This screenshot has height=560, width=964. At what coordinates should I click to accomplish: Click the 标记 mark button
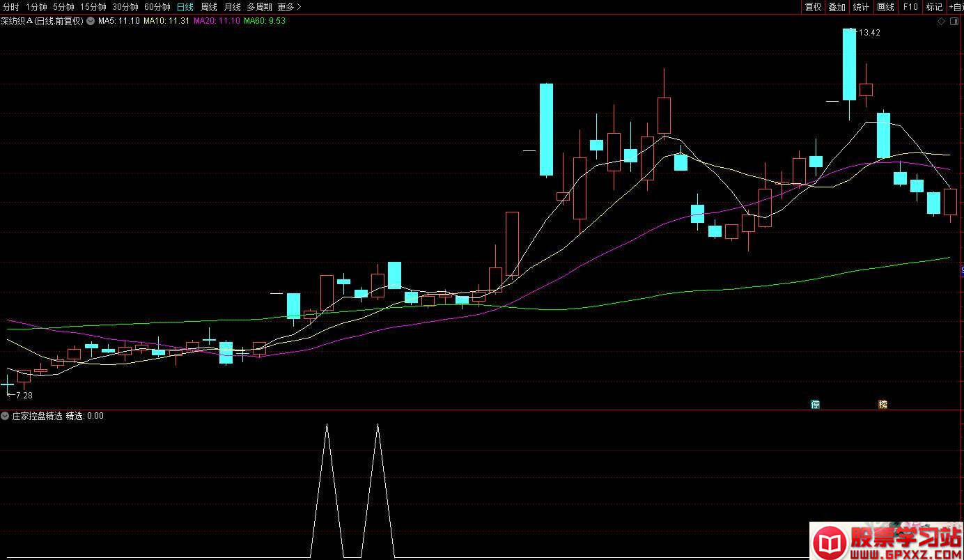pyautogui.click(x=934, y=7)
